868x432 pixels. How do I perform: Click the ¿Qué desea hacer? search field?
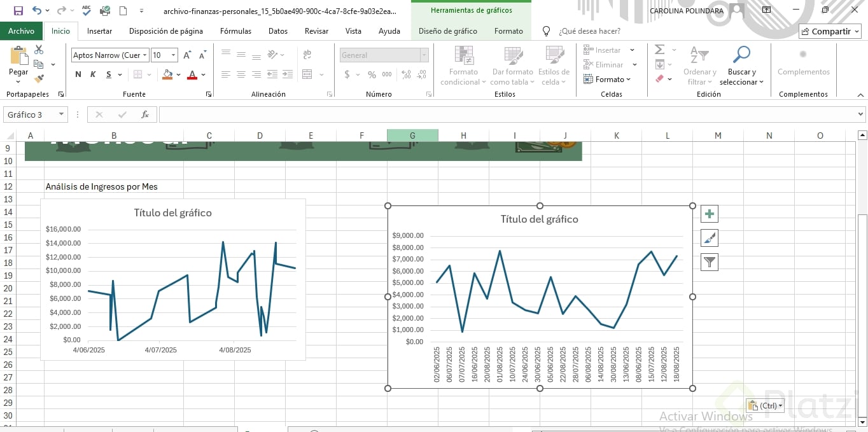[x=589, y=31]
